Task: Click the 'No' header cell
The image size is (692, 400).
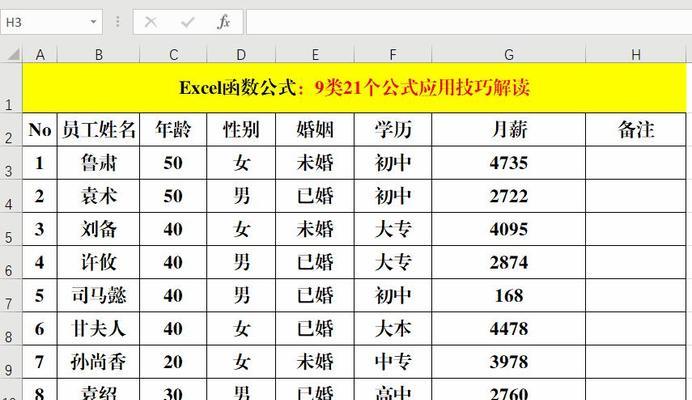Action: [40, 129]
